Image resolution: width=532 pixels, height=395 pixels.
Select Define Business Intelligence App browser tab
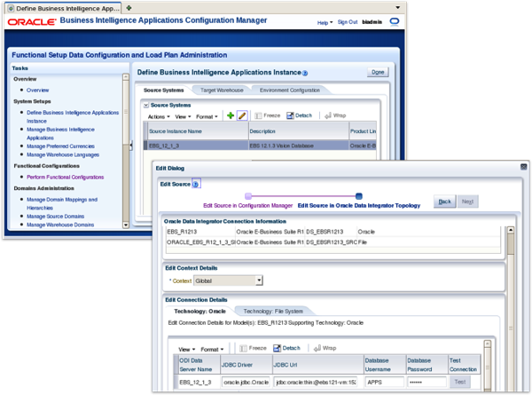64,8
